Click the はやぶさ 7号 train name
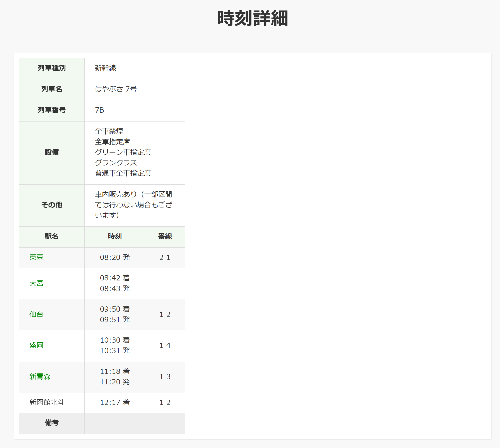 tap(116, 89)
